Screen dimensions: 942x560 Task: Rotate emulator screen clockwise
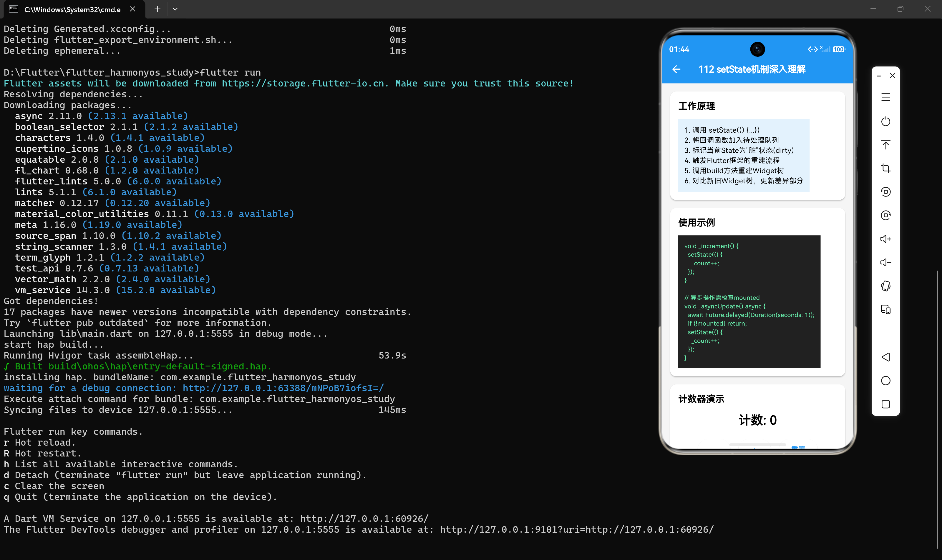coord(886,215)
